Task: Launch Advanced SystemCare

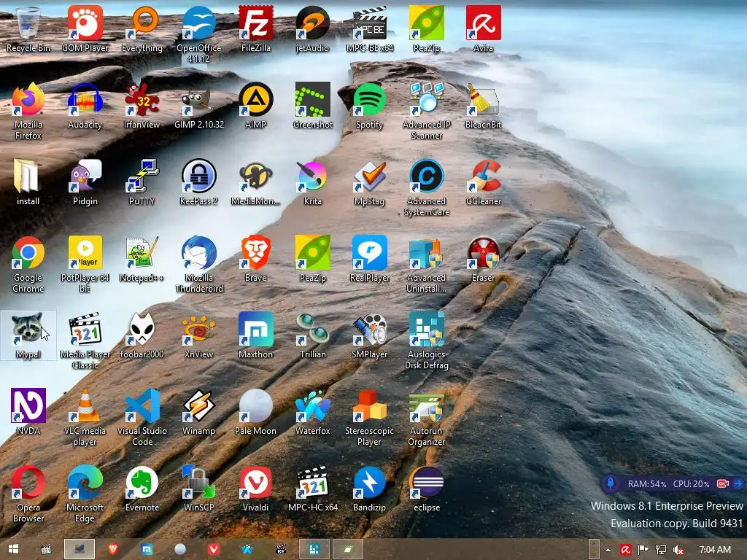Action: [x=426, y=187]
